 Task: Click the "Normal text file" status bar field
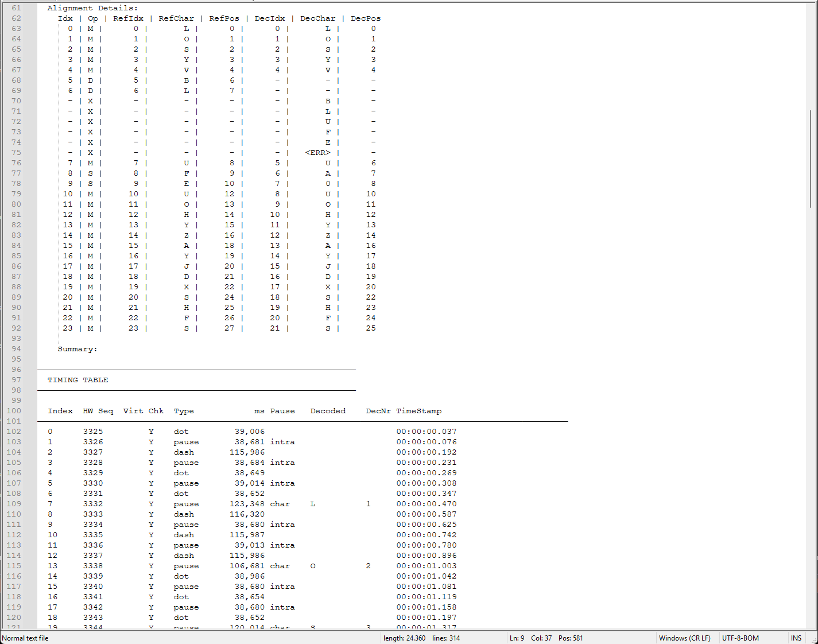[x=191, y=638]
